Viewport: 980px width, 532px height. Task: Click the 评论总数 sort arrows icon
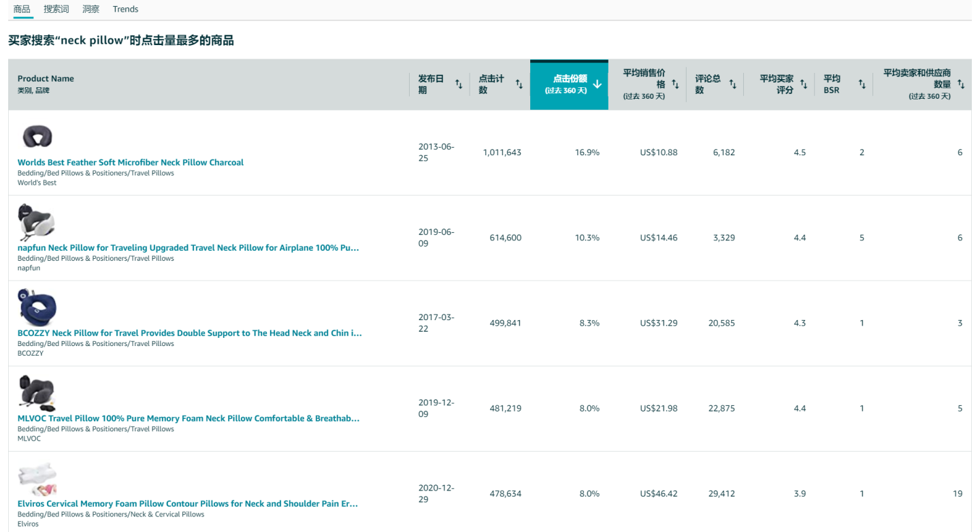pos(733,84)
